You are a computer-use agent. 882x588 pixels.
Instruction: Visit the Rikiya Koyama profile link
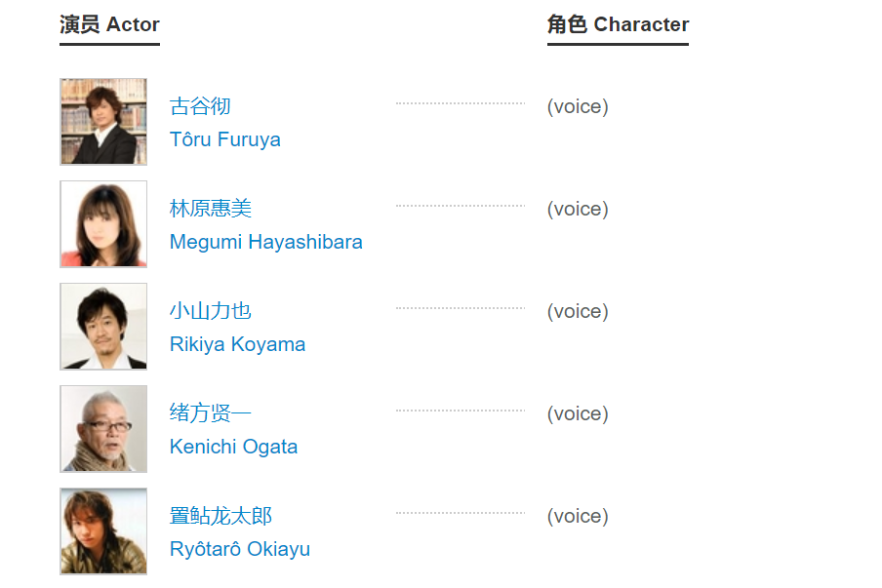(237, 344)
